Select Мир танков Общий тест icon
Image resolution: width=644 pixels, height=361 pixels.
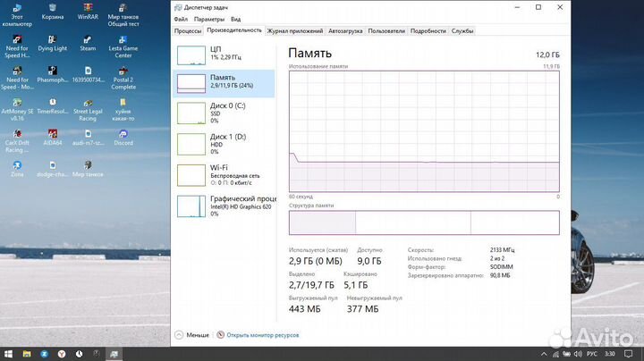pyautogui.click(x=123, y=15)
